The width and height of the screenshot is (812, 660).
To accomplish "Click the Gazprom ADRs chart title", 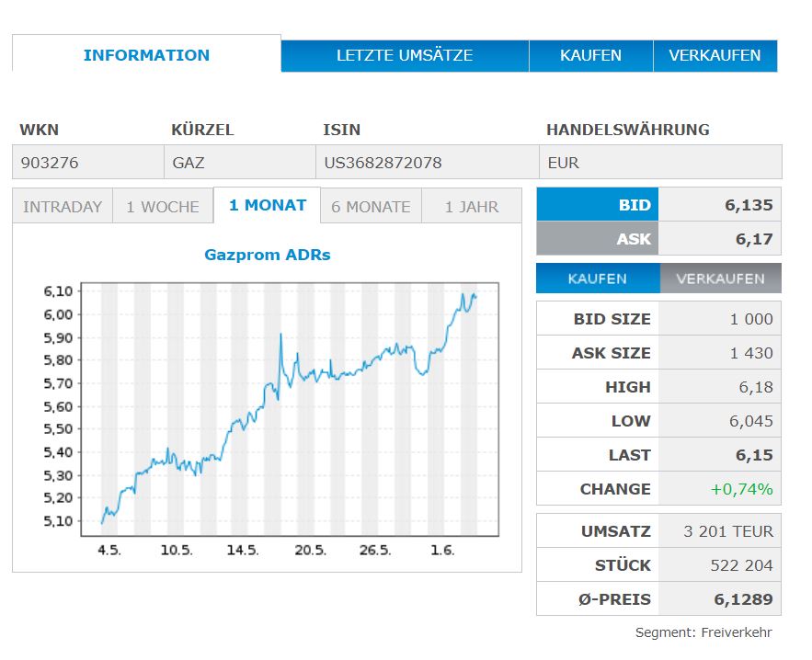I will (267, 255).
